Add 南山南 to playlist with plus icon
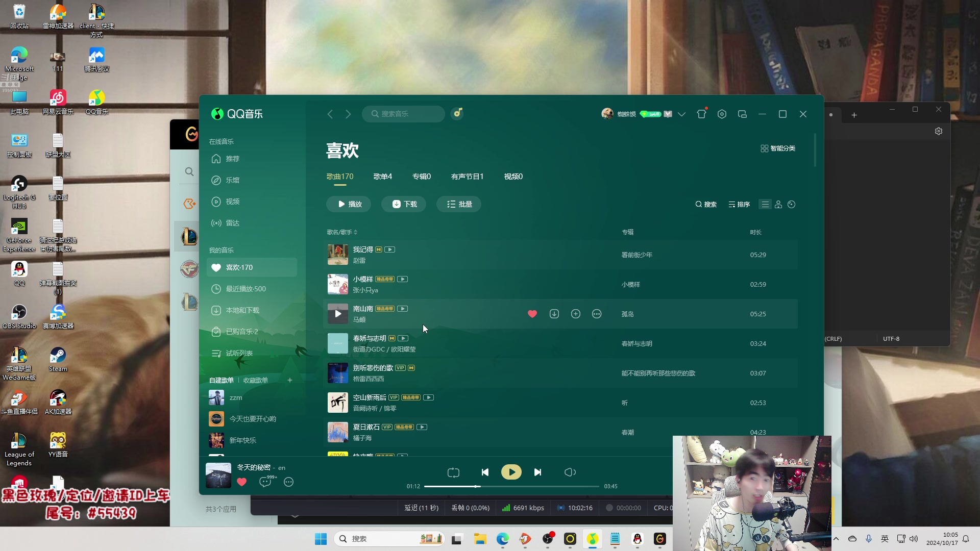The height and width of the screenshot is (551, 980). pos(576,314)
